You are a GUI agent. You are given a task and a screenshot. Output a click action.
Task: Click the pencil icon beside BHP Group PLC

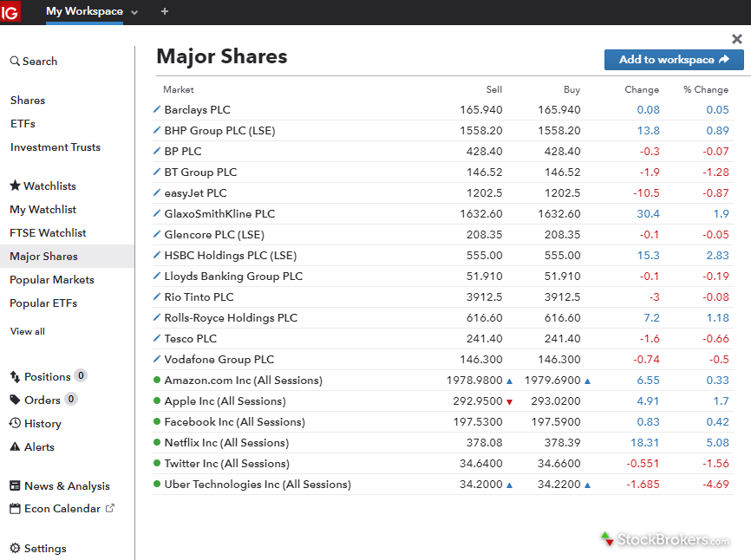[157, 130]
